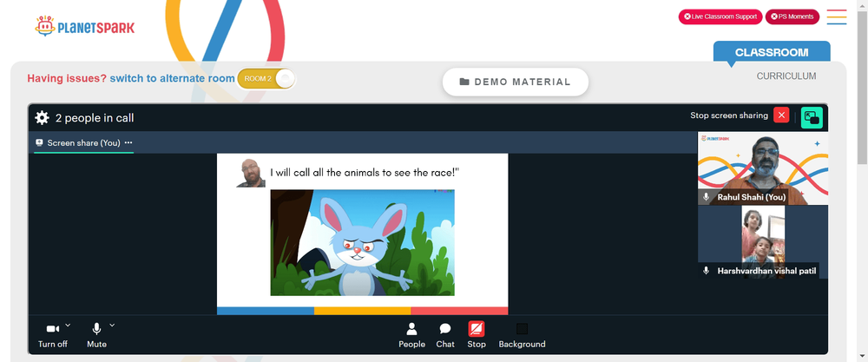The width and height of the screenshot is (868, 362).
Task: Toggle the green picture-in-picture layout icon
Action: [812, 117]
